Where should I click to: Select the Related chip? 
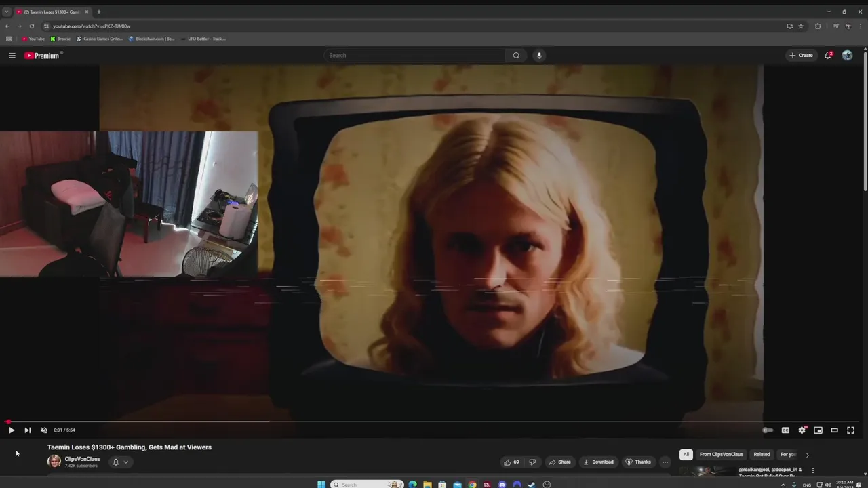click(762, 455)
